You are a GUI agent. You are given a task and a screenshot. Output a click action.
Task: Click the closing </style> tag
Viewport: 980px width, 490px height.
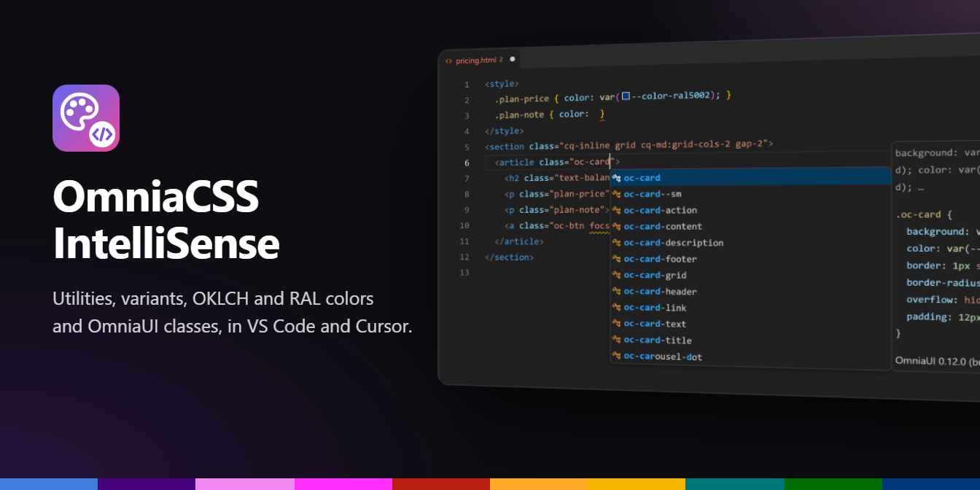click(504, 131)
